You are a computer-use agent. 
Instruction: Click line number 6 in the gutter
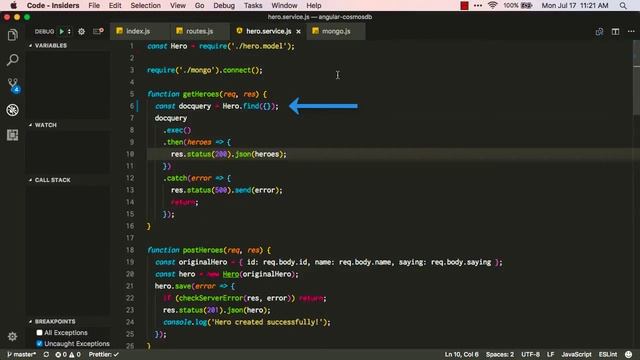pos(131,106)
